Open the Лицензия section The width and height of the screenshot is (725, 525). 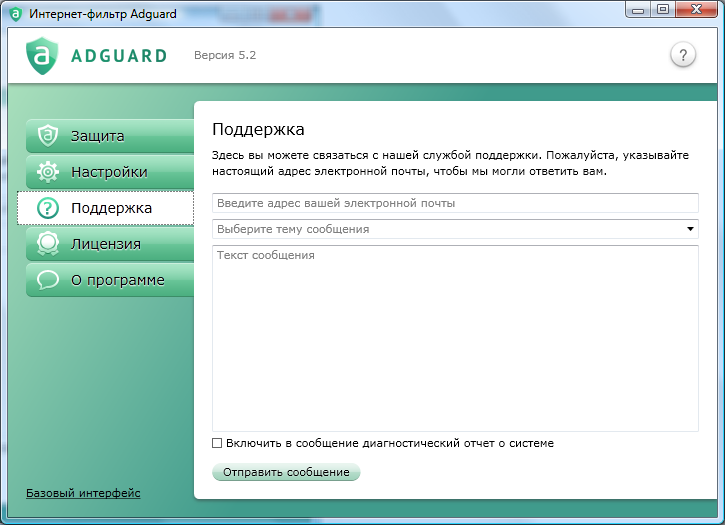point(110,244)
